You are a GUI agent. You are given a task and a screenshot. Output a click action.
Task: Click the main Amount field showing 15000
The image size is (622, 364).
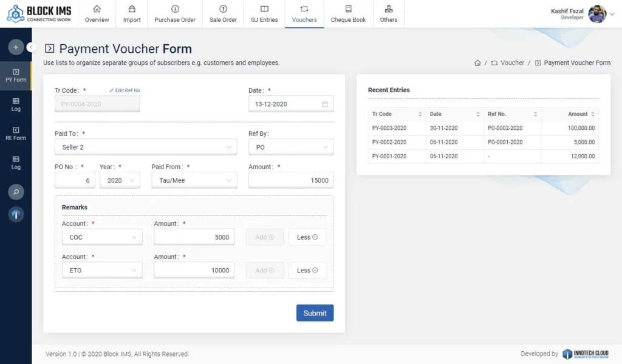(x=291, y=180)
